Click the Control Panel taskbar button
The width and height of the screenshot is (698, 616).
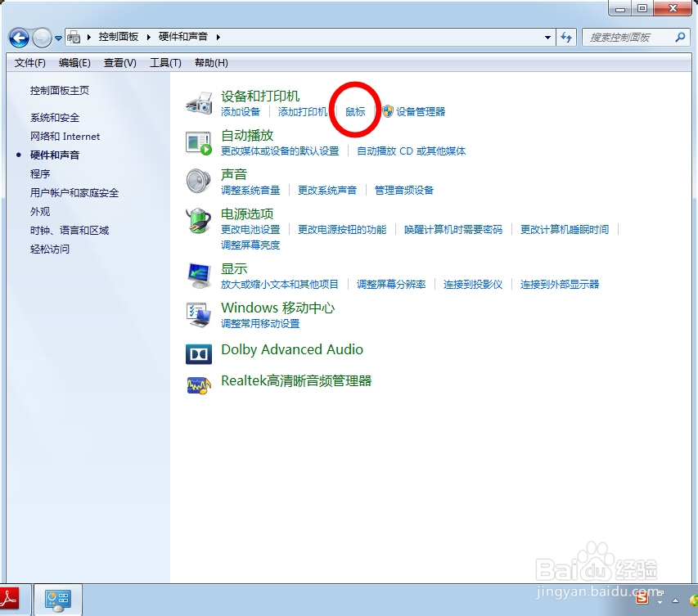tap(58, 600)
